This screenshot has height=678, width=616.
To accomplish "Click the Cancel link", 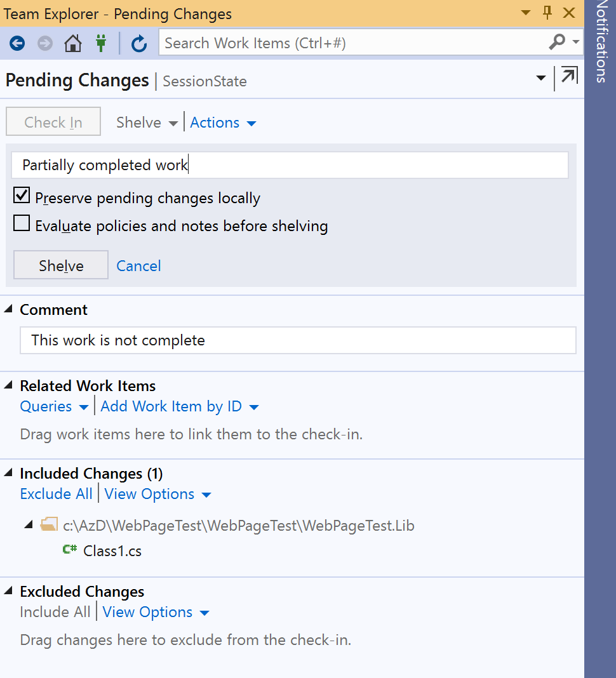I will (x=138, y=265).
